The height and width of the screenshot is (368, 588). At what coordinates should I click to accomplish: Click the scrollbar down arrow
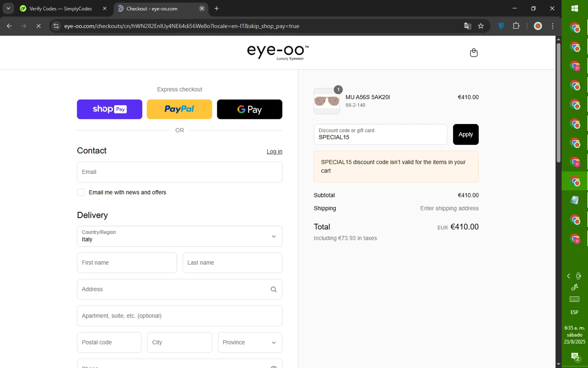point(558,364)
